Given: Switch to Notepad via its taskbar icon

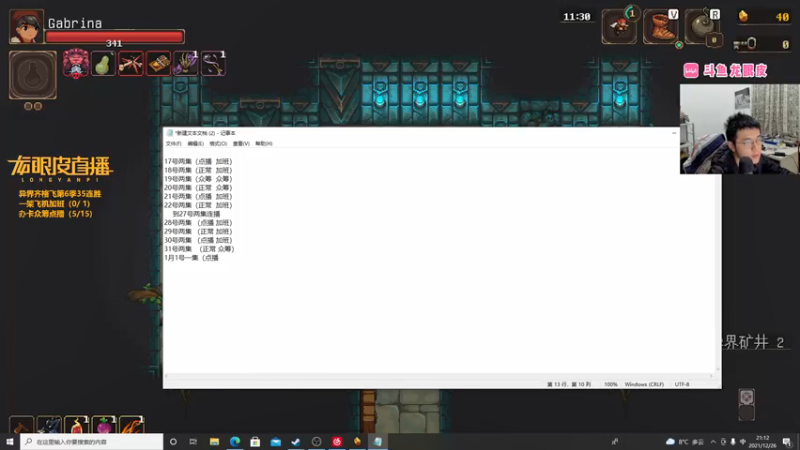Looking at the screenshot, I should [378, 442].
